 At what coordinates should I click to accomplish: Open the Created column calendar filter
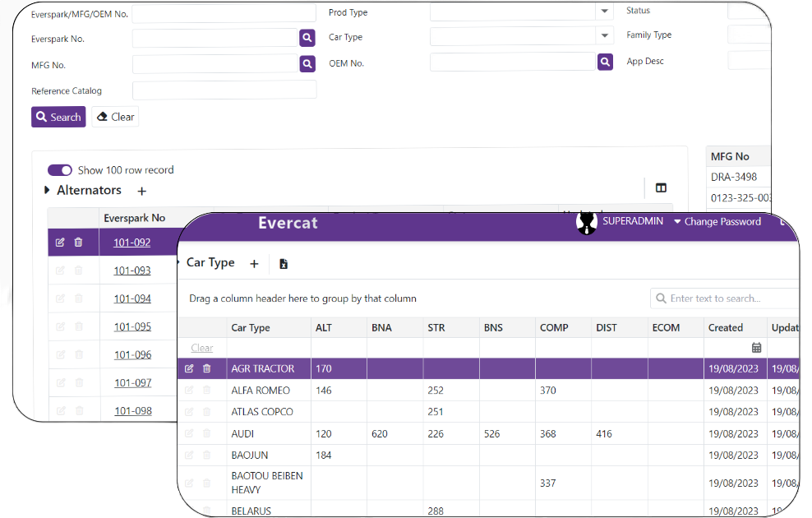(x=756, y=348)
